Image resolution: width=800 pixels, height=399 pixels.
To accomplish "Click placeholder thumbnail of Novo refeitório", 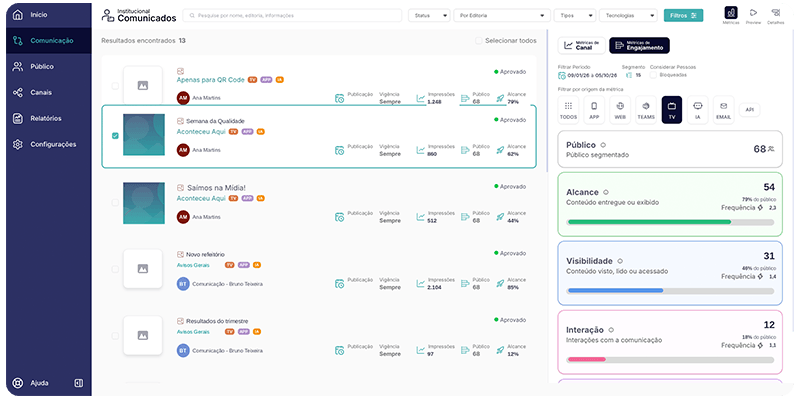I will (x=143, y=269).
